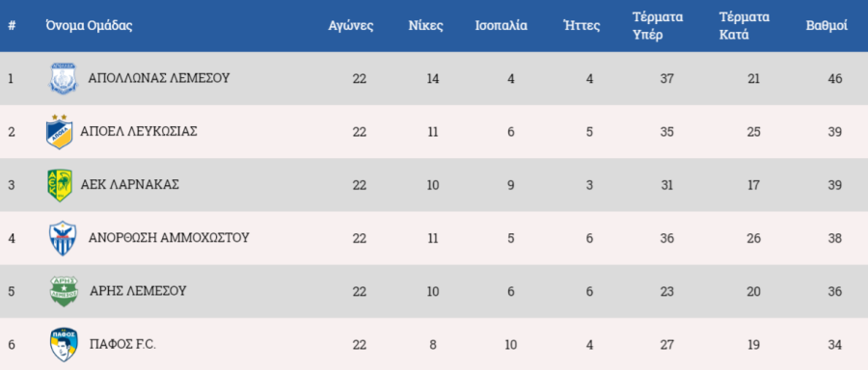Click the AEK Larnaca team crest
This screenshot has height=370, width=868.
[x=59, y=185]
